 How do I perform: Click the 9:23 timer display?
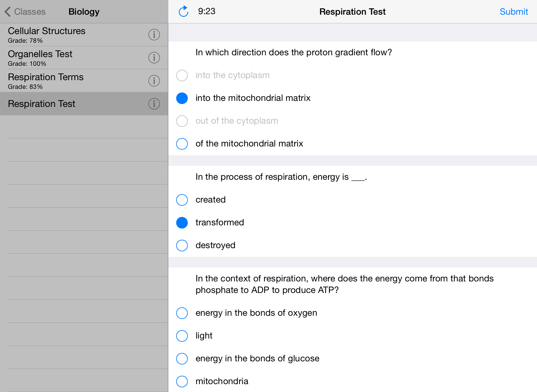point(207,11)
